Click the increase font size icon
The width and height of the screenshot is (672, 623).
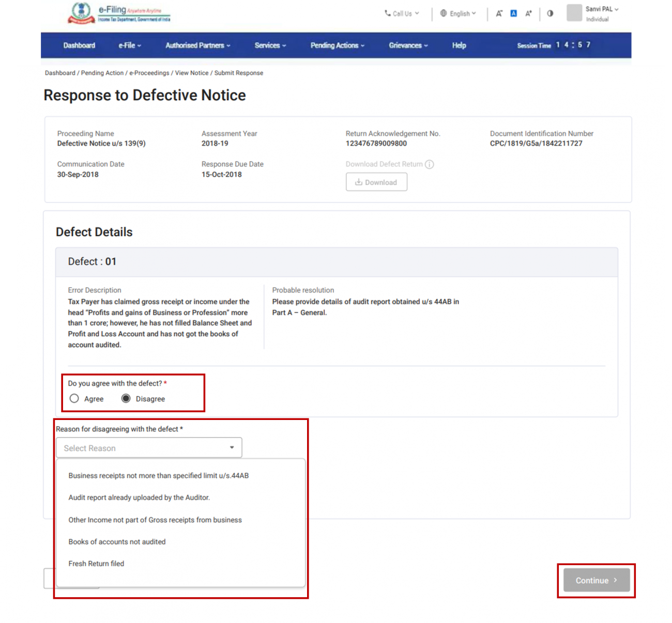[x=528, y=13]
